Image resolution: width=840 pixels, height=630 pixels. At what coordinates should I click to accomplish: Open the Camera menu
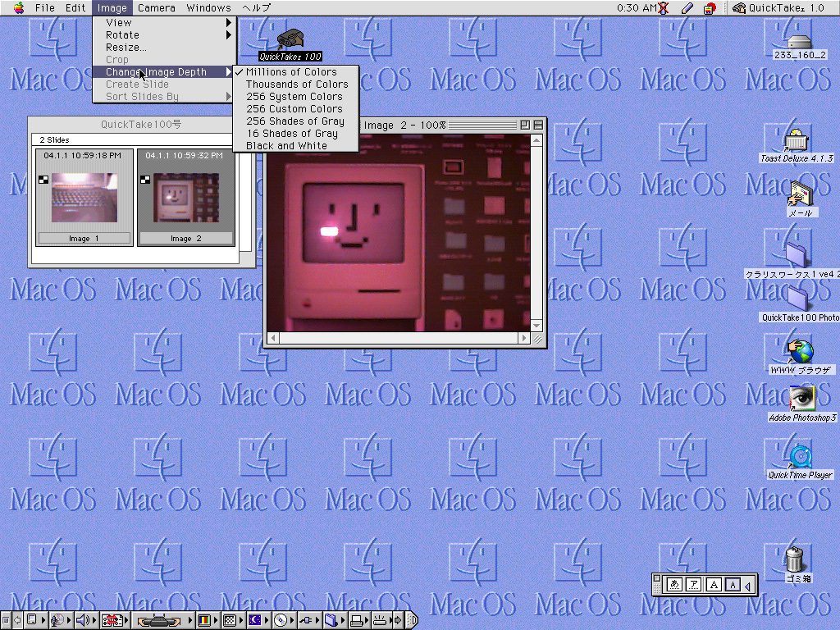tap(157, 8)
